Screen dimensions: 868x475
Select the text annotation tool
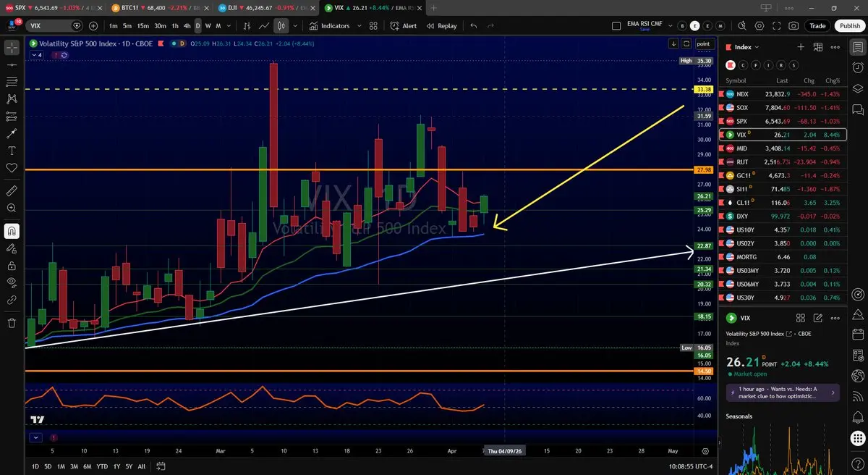pos(12,151)
